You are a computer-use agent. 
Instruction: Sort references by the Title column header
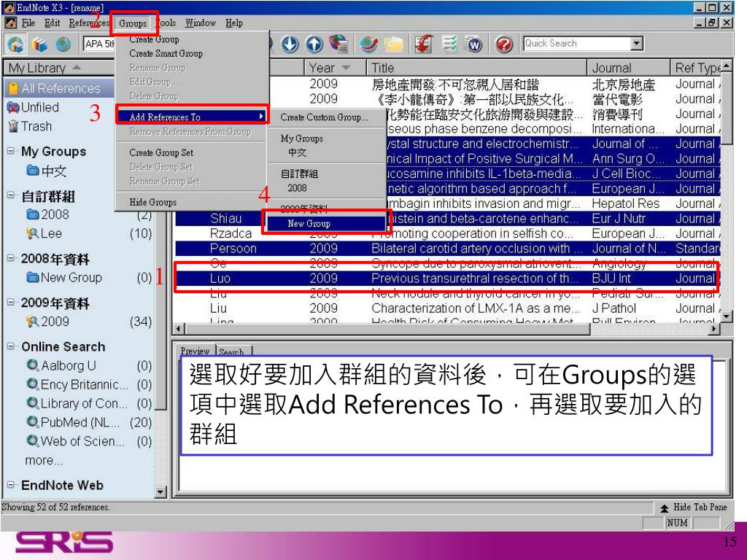click(476, 68)
